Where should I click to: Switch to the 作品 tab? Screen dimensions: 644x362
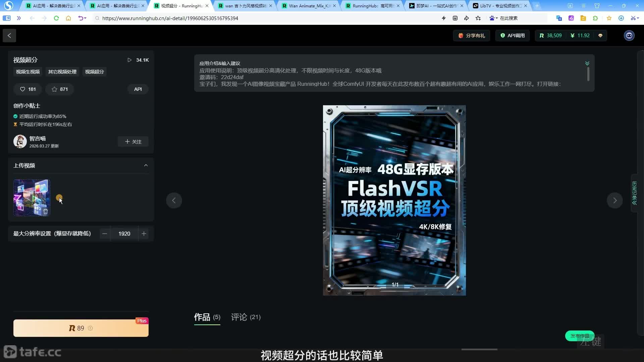pos(207,317)
